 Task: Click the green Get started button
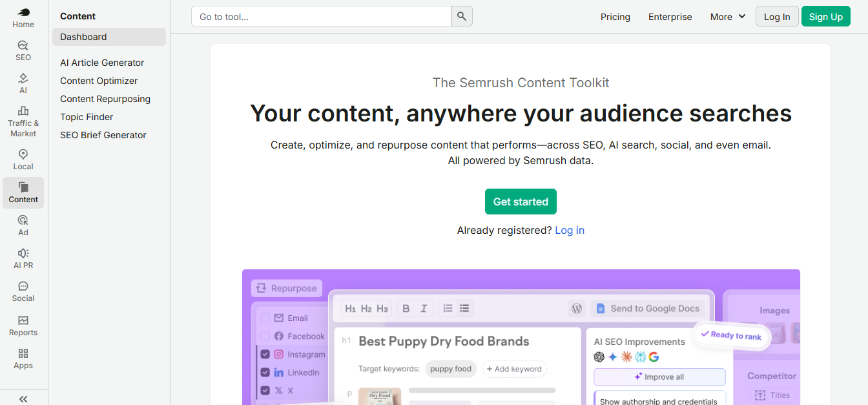pyautogui.click(x=521, y=202)
